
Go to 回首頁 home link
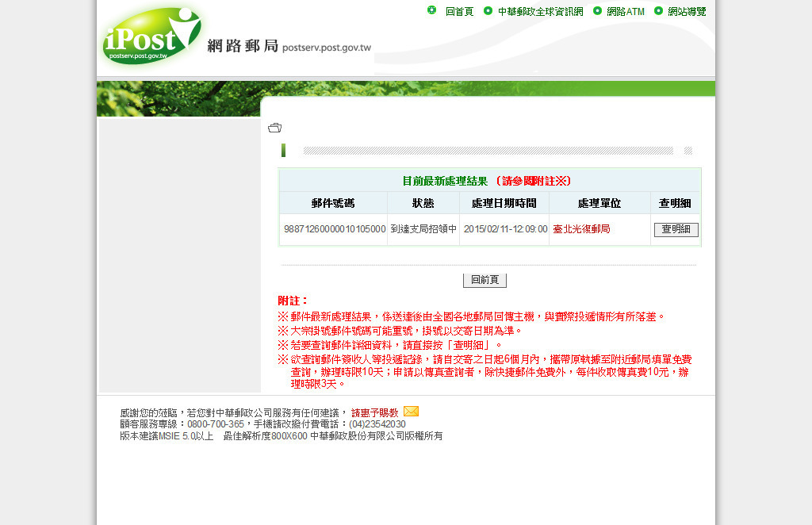pyautogui.click(x=459, y=11)
